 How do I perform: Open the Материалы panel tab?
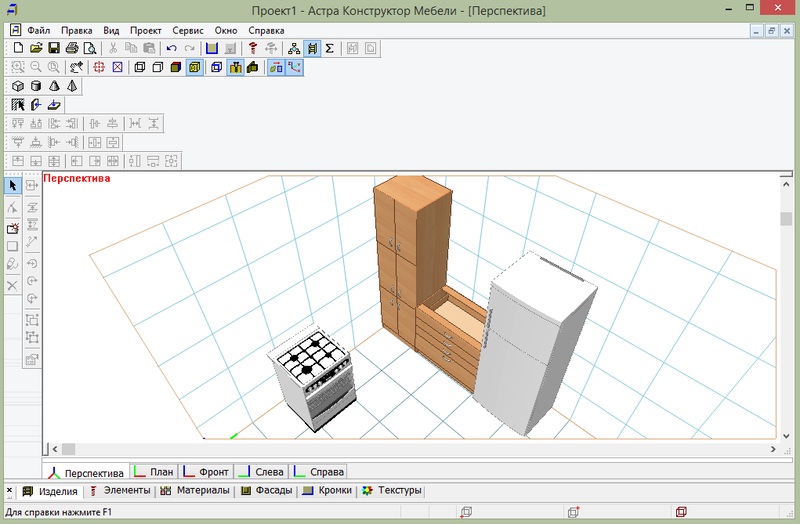pos(196,491)
